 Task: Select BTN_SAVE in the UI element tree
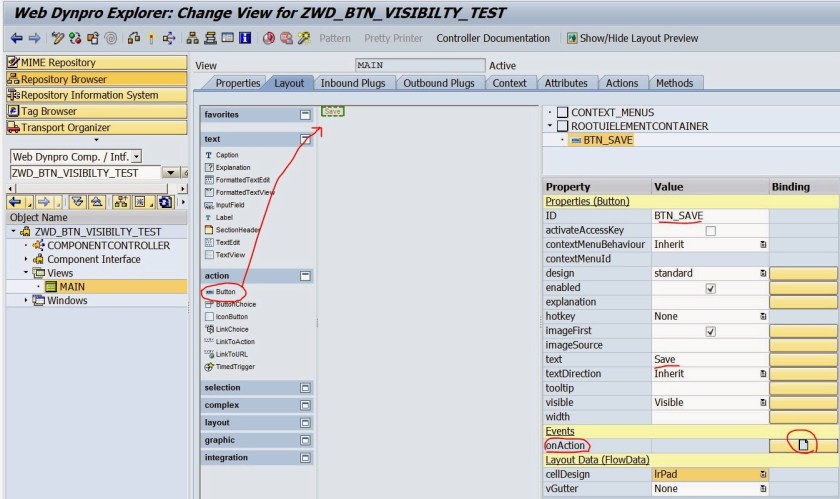click(x=602, y=140)
